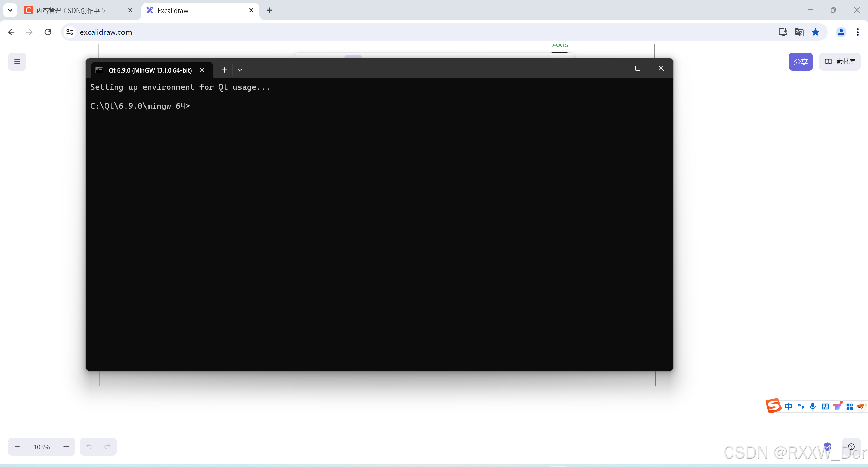Open terminal new-tab profile dropdown
Image resolution: width=868 pixels, height=467 pixels.
coord(240,70)
